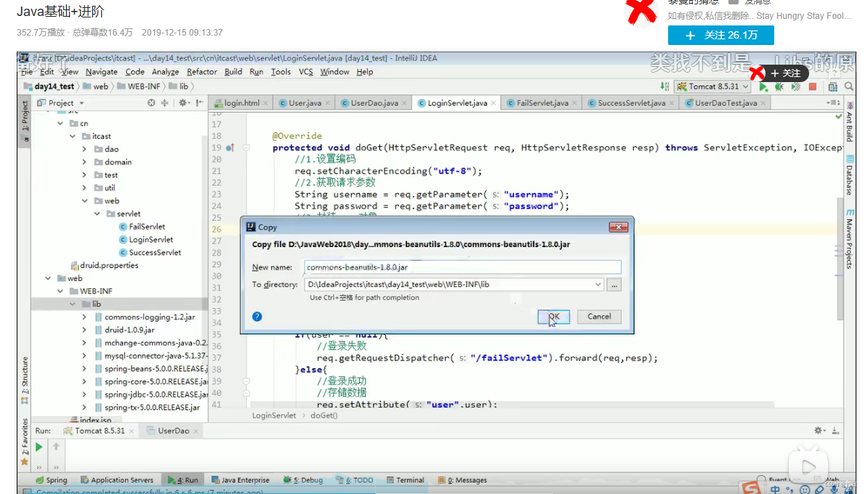This screenshot has width=868, height=494.
Task: Click the up arrow in Run panel
Action: (56, 447)
